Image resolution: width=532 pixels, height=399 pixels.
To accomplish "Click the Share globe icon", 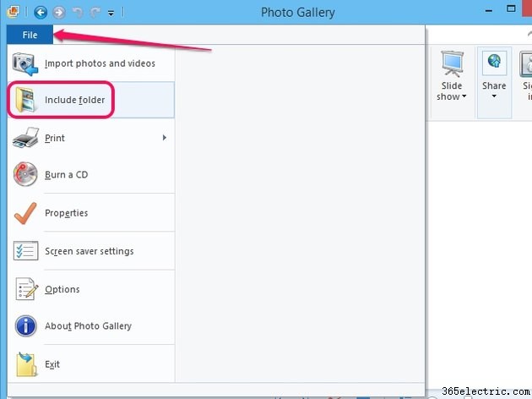I will pyautogui.click(x=494, y=63).
